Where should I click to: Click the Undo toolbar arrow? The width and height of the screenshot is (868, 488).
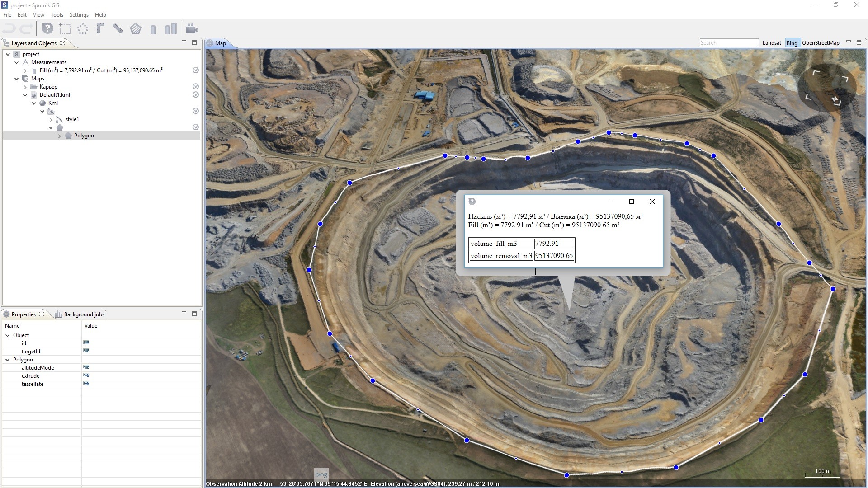pos(9,29)
